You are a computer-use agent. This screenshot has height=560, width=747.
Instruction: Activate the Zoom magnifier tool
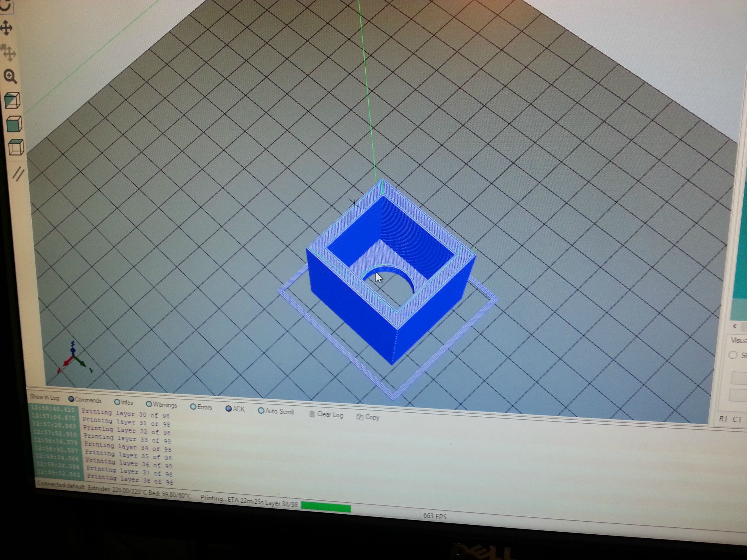click(10, 77)
